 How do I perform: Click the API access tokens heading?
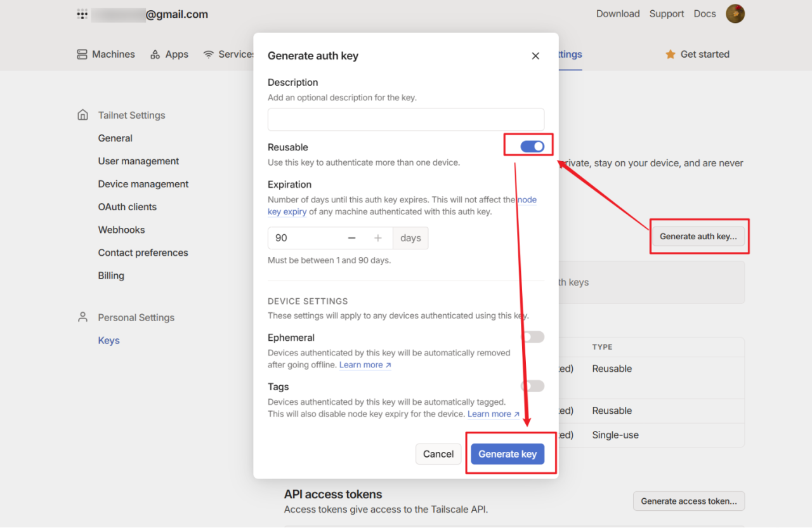click(333, 494)
